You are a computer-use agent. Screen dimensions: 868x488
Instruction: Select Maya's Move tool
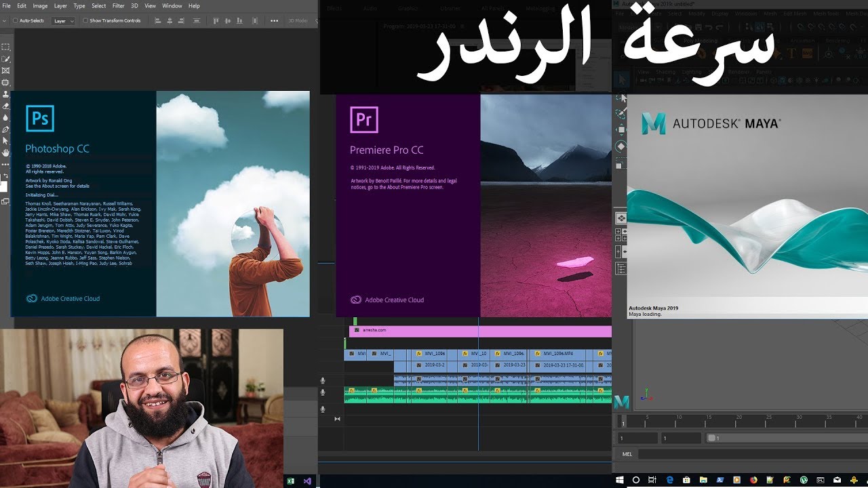[x=620, y=129]
